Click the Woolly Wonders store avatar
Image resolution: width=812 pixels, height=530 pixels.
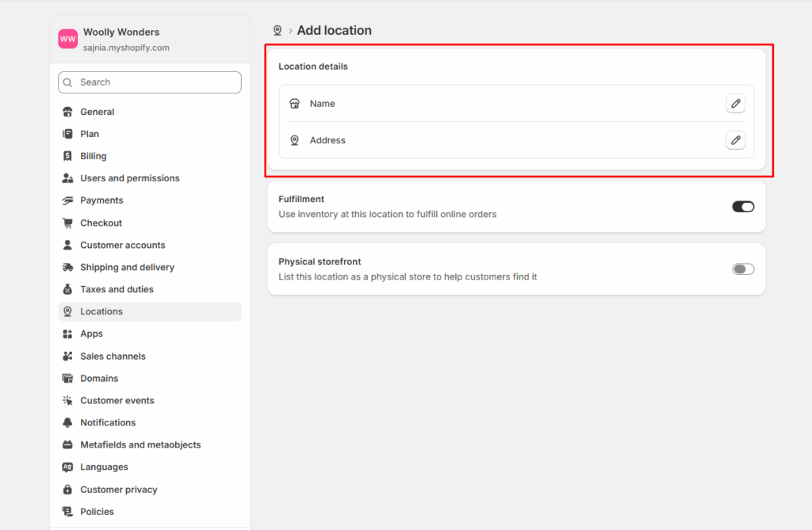pos(68,39)
